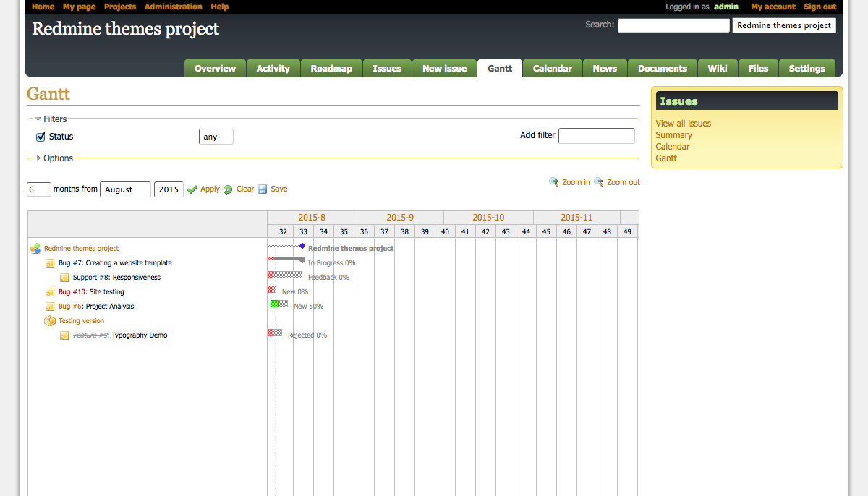Open the project jump dropdown in header

tap(784, 25)
